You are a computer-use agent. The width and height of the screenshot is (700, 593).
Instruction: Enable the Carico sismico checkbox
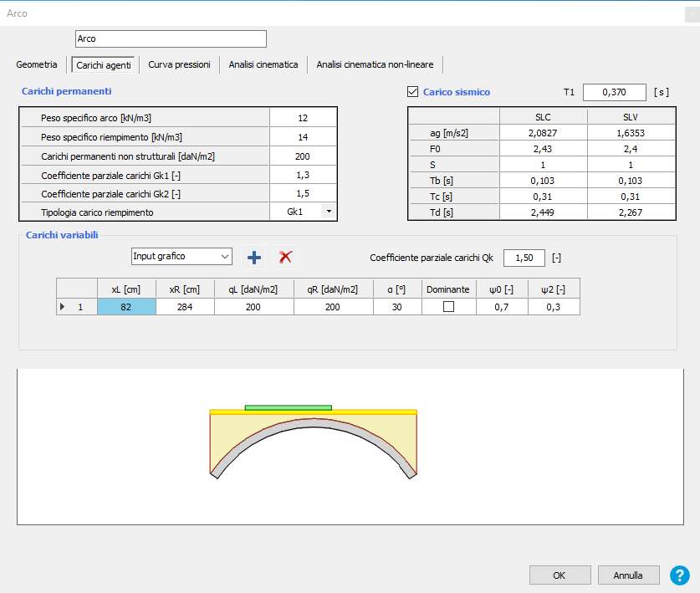click(411, 92)
